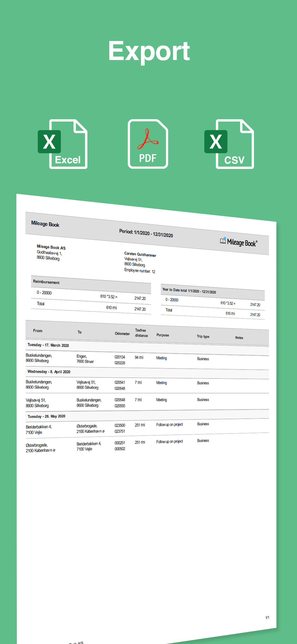Image resolution: width=297 pixels, height=644 pixels.
Task: Click Reimbursement Total 610 mi value
Action: pos(111,307)
